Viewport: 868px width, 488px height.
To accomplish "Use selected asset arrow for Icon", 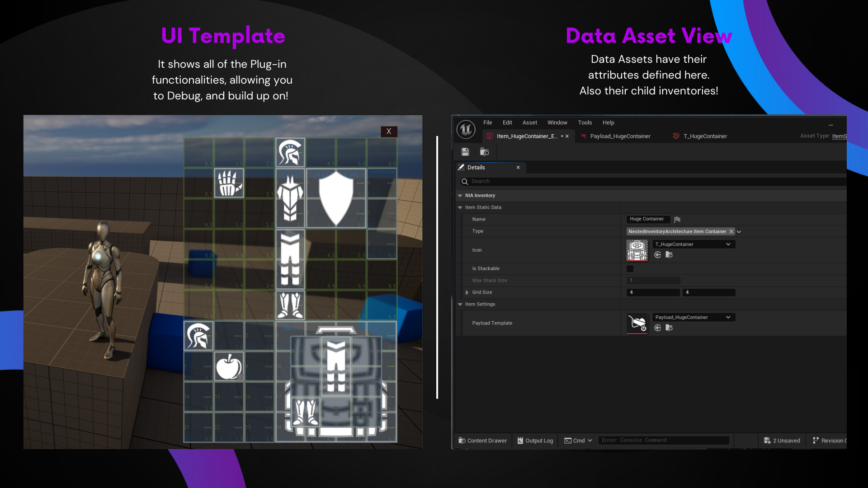I will coord(658,255).
